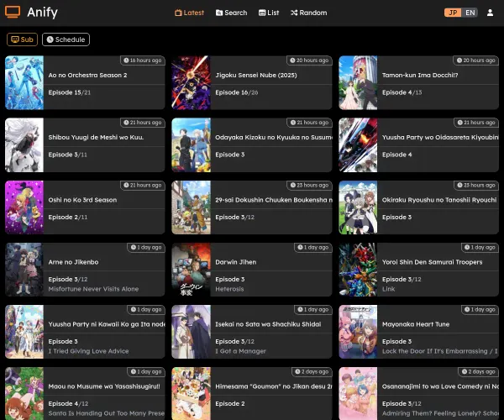
Task: Click the Isekai no Sata wa Shachiku Shidai thumbnail
Action: click(x=191, y=332)
